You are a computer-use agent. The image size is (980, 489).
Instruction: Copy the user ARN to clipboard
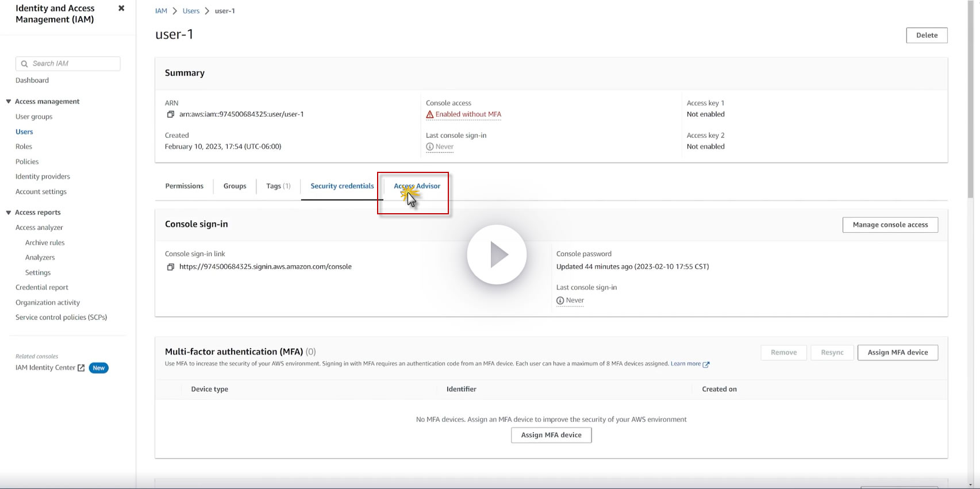171,114
